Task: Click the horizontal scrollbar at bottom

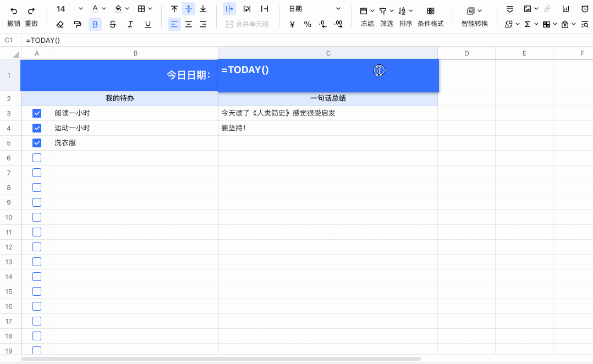Action: click(221, 359)
